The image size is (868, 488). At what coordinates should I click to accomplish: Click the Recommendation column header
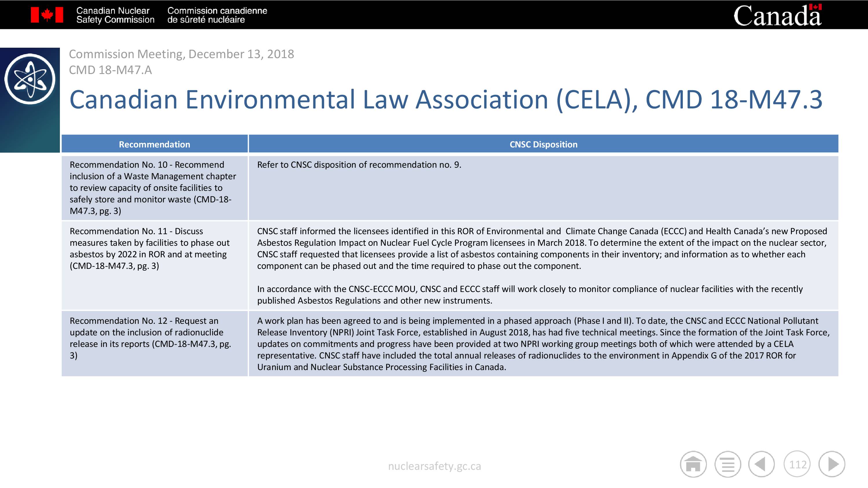tap(155, 144)
